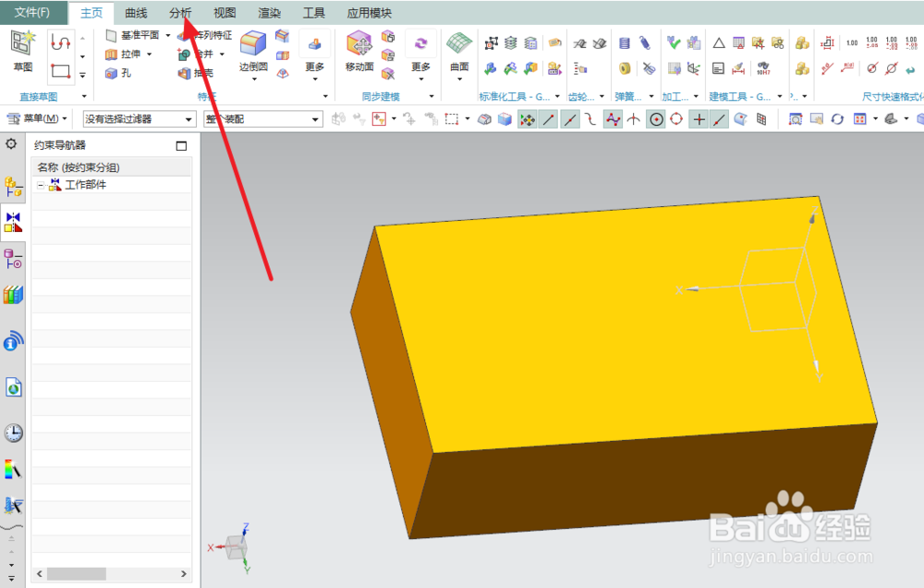Open the selection filter combo box
924x588 pixels.
tap(140, 119)
